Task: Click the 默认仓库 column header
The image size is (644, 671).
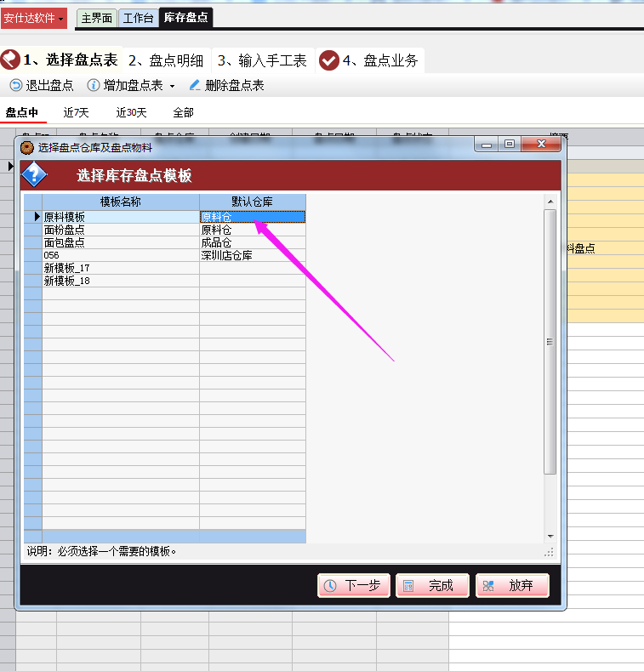Action: tap(253, 202)
